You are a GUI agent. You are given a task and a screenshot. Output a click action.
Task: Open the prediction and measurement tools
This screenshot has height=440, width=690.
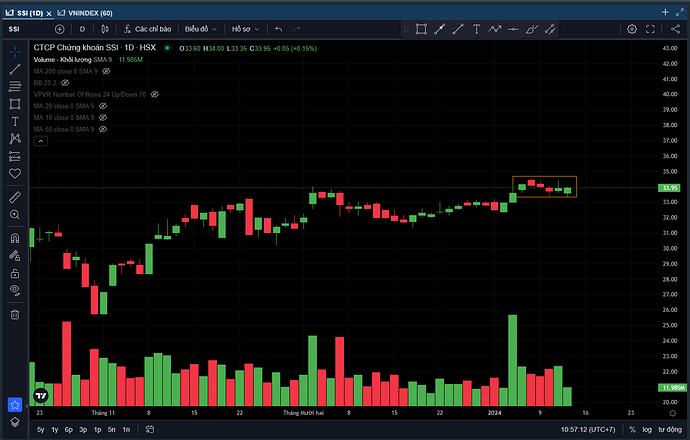(x=15, y=156)
